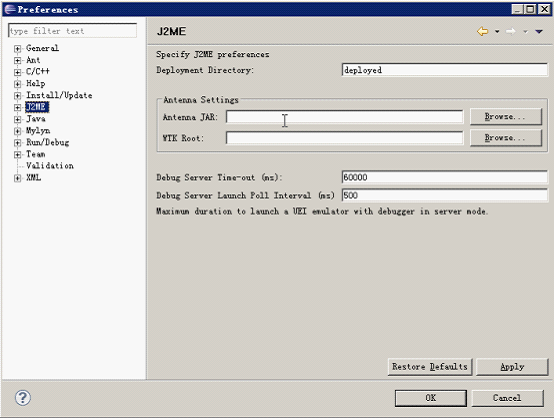Browse for WTK Root folder
Viewport: 554px width, 418px height.
[506, 138]
